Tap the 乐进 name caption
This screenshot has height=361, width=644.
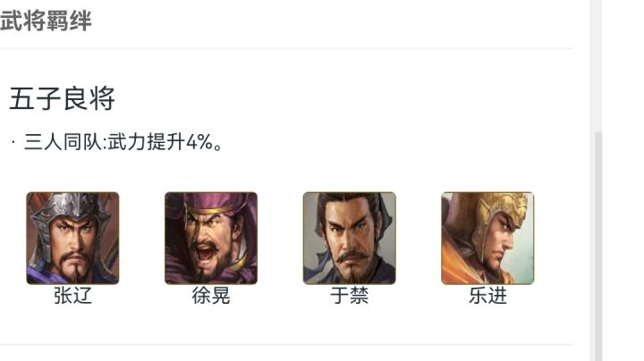[488, 296]
